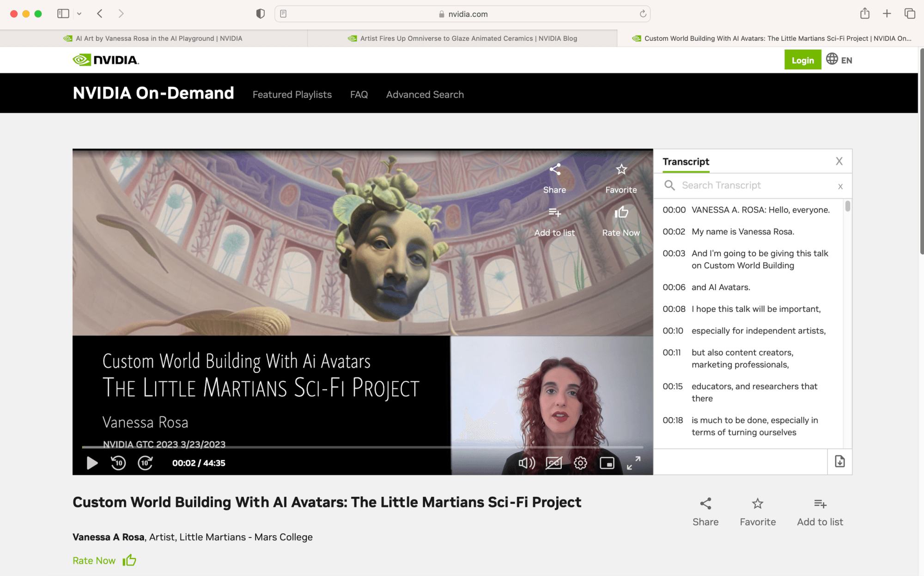Screen dimensions: 924x576
Task: Select the Transcript tab
Action: 686,162
